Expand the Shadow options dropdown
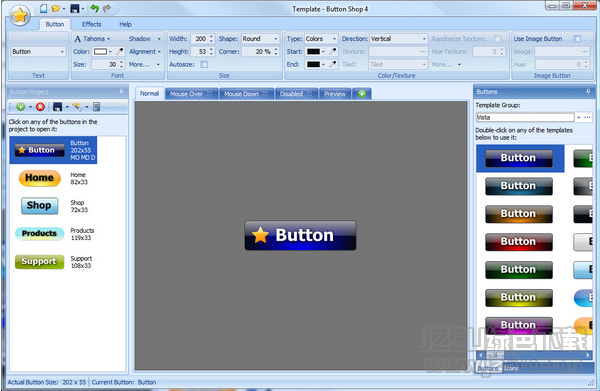The height and width of the screenshot is (391, 600). [159, 39]
